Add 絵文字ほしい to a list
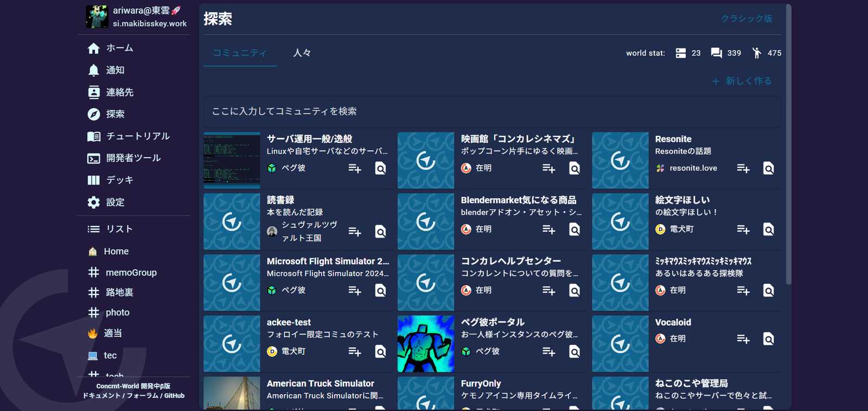The image size is (868, 411). (x=743, y=230)
